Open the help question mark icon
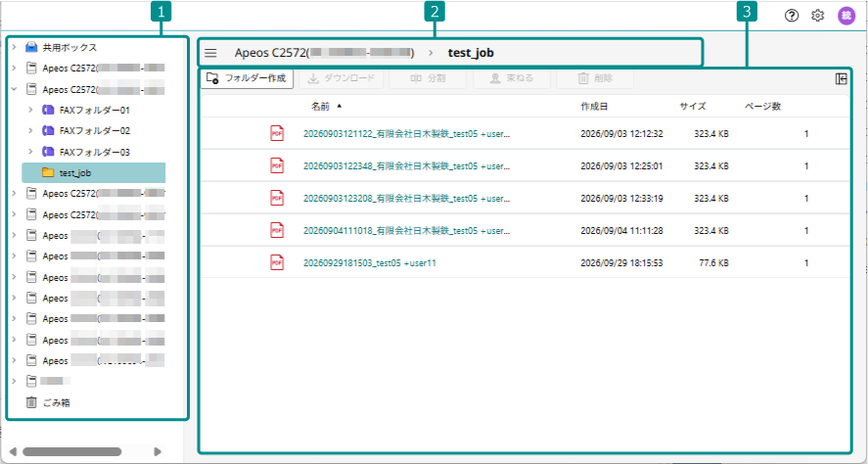This screenshot has width=868, height=464. (792, 16)
